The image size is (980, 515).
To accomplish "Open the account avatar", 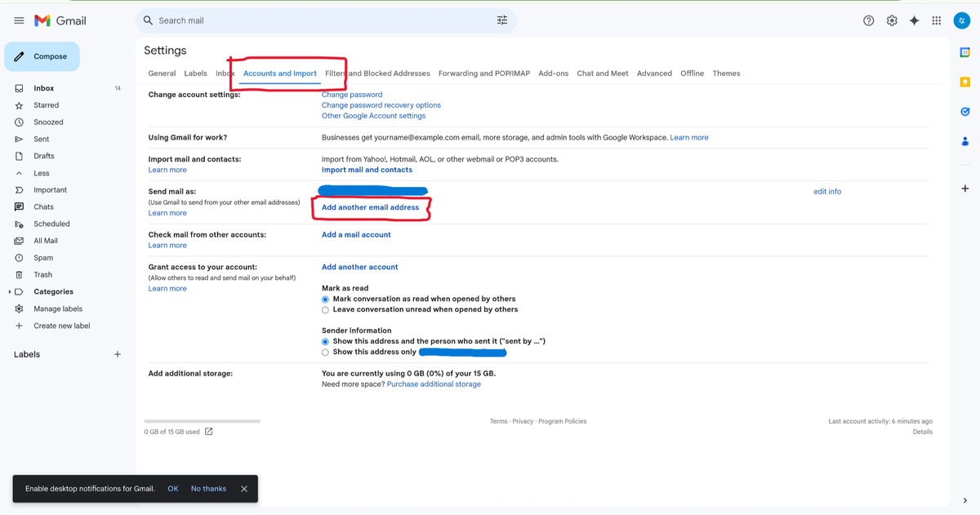I will (x=963, y=20).
